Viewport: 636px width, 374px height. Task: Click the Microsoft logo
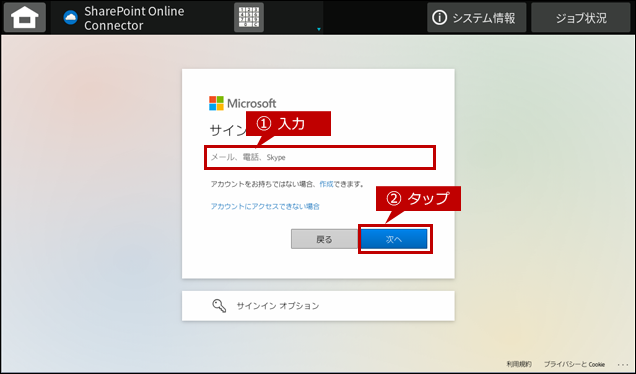coord(242,103)
